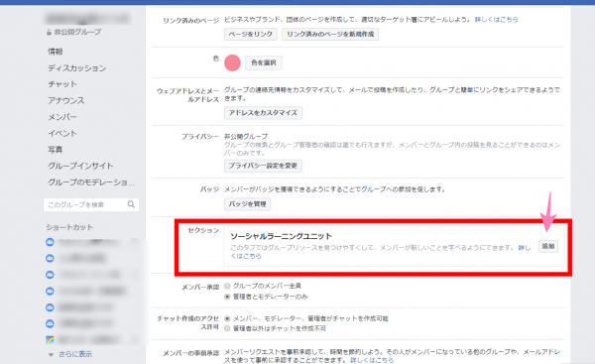This screenshot has width=595, height=364.
Task: Select 管理者とモデレーターのみ radio option
Action: [x=227, y=297]
